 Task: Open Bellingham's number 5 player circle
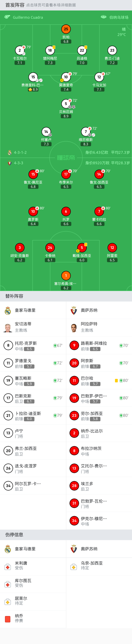[x=66, y=104]
